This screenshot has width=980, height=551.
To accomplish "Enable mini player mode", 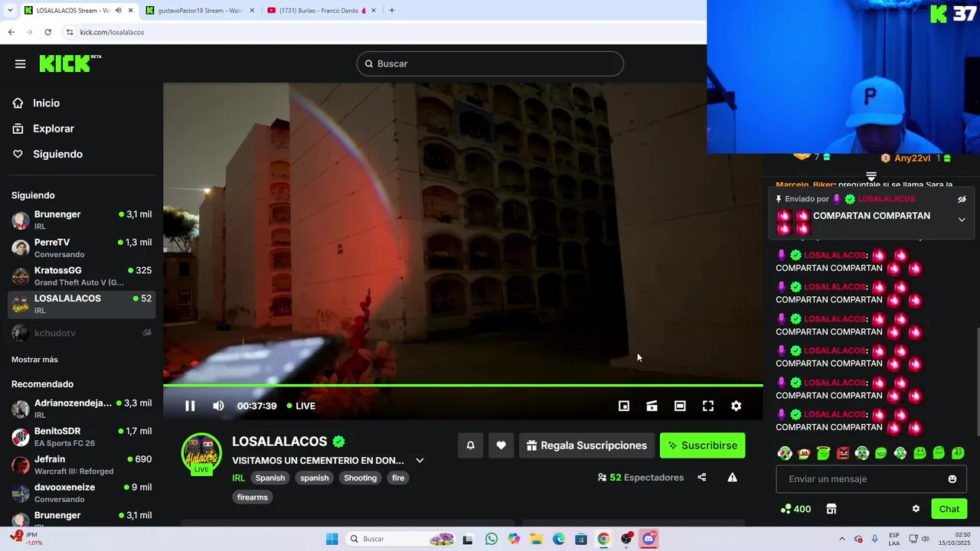I will point(624,406).
